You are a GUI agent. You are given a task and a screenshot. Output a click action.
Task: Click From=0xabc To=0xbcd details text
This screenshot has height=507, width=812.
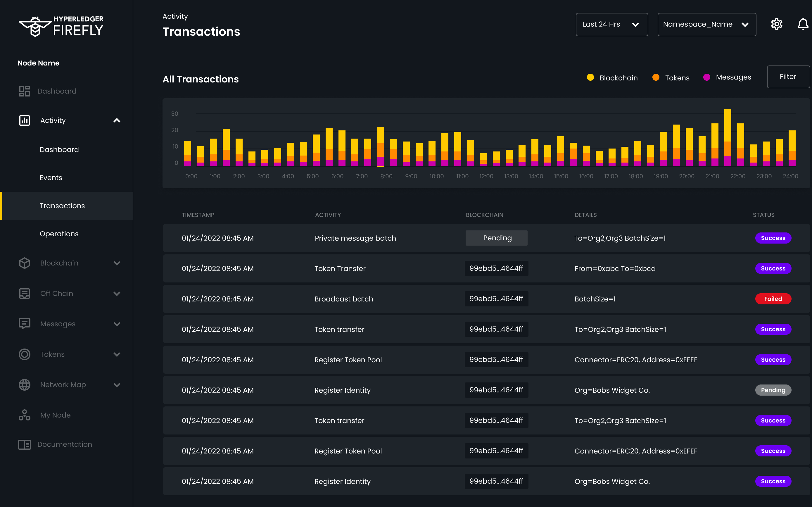pos(615,269)
